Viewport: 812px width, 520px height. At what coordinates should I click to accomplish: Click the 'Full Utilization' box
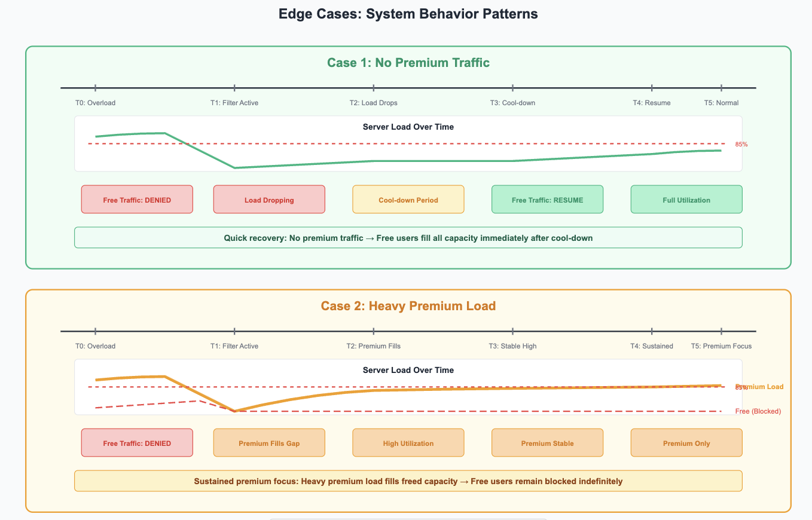pyautogui.click(x=686, y=199)
